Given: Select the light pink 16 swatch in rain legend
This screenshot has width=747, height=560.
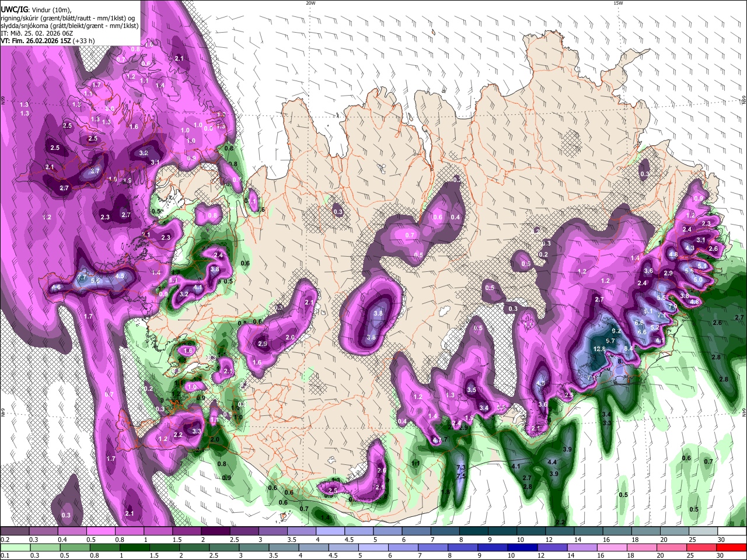Looking at the screenshot, I should 612,547.
